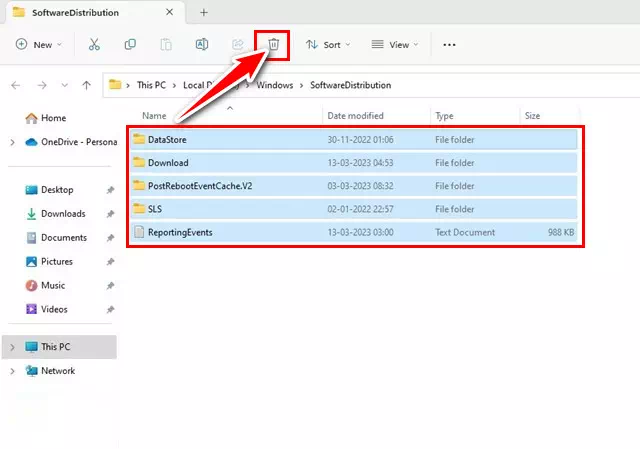Sort by the Name column header

(154, 116)
